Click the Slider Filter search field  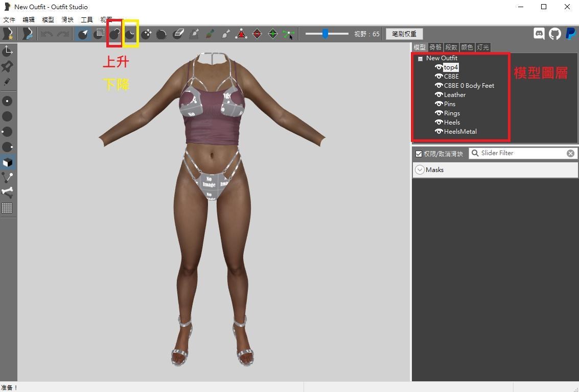521,153
